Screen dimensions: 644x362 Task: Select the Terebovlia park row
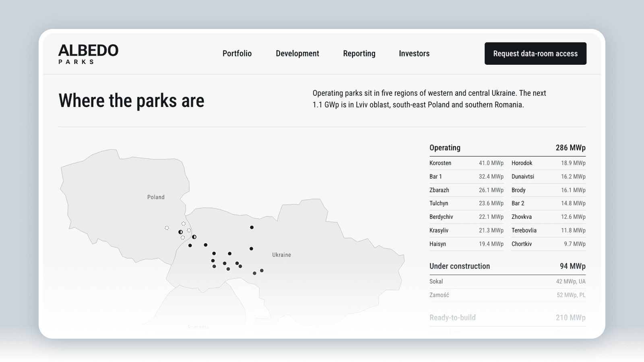tap(549, 230)
